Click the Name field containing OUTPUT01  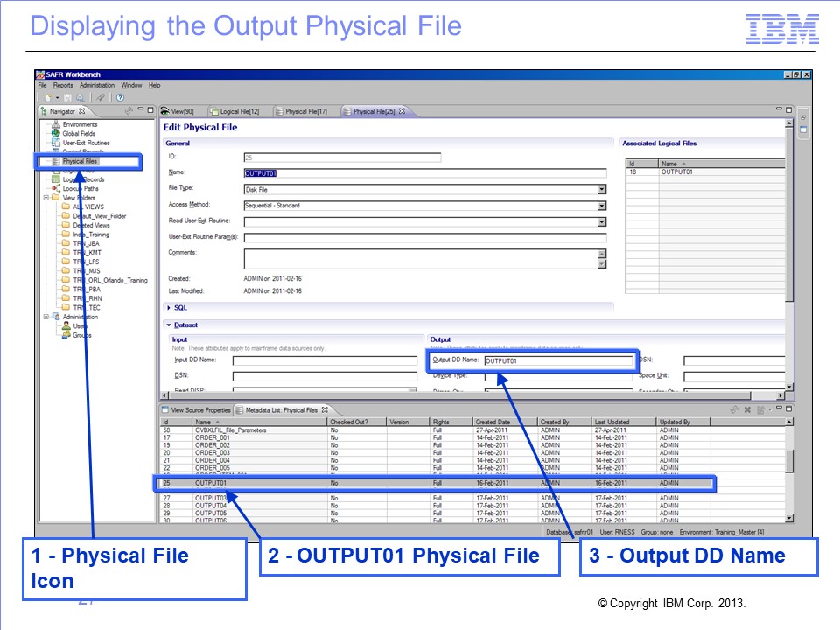click(x=425, y=173)
